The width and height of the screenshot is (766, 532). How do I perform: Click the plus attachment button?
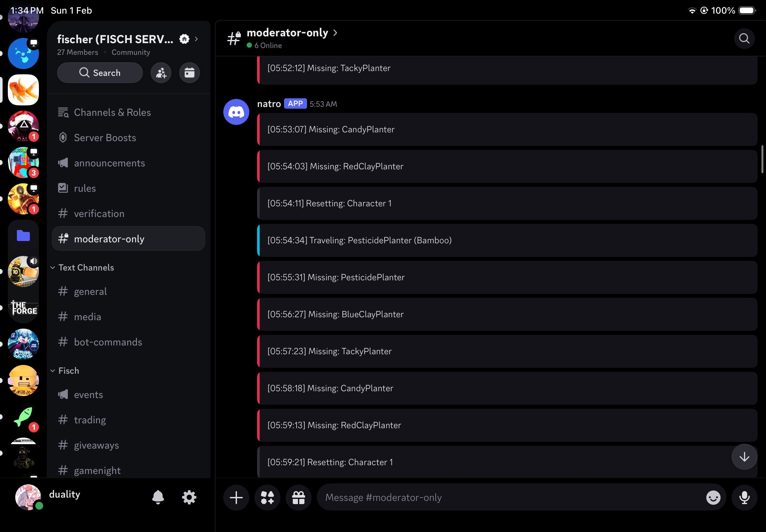(x=236, y=497)
